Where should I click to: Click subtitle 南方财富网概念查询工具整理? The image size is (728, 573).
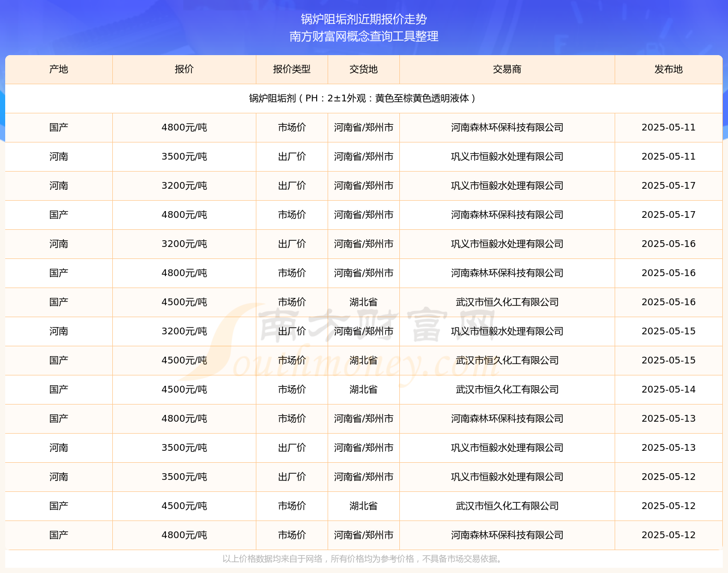point(364,36)
